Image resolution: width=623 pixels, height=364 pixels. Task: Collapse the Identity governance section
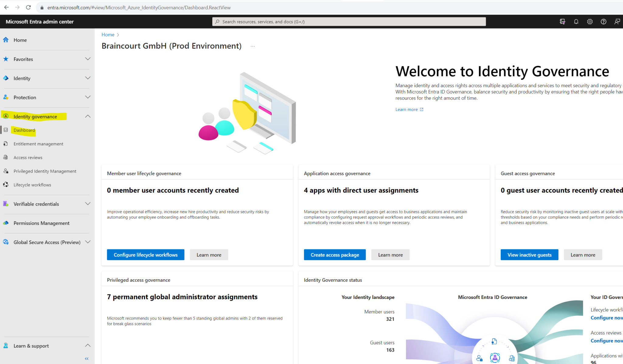pos(88,116)
